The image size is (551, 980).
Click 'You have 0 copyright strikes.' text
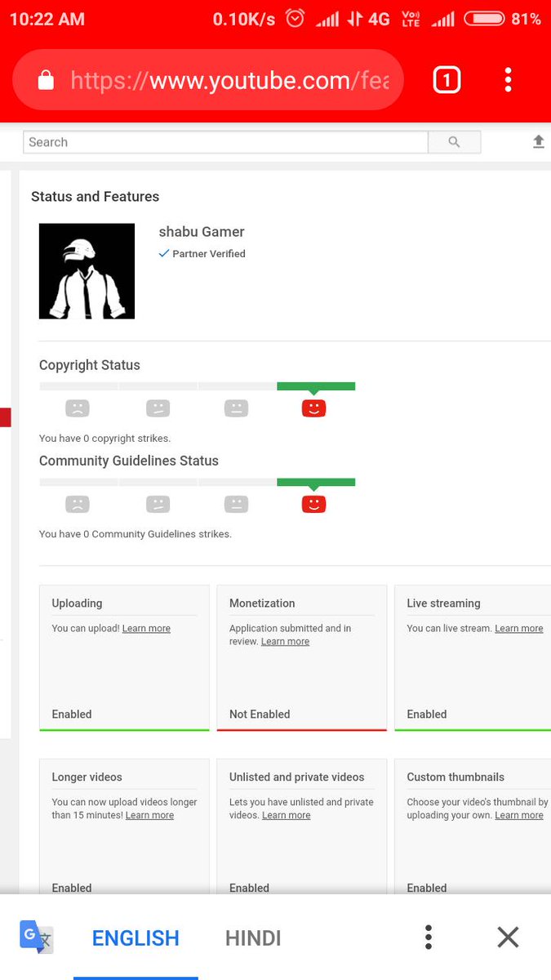104,439
